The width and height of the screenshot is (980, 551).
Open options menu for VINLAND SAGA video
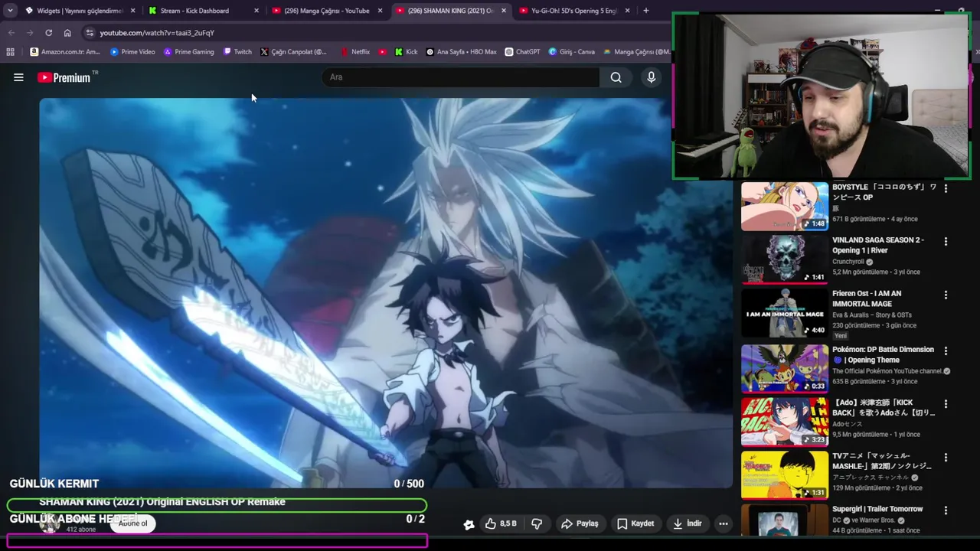(946, 242)
